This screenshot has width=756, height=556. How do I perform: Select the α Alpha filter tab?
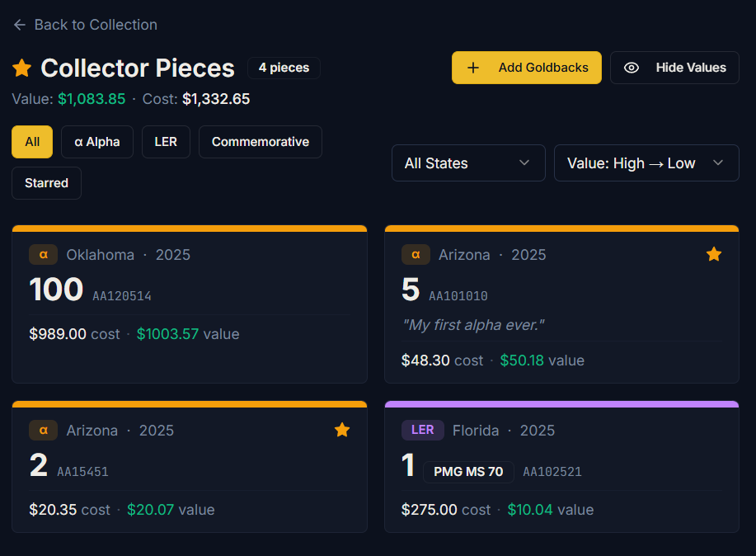97,142
